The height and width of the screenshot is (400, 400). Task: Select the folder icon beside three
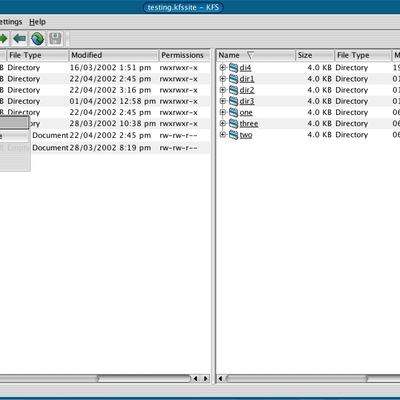(x=233, y=124)
